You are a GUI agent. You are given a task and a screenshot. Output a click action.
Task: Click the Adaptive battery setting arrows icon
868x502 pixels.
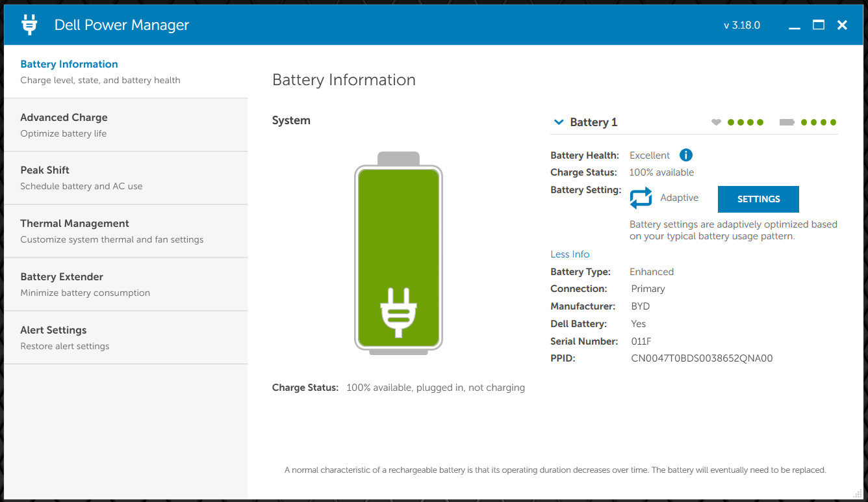[x=641, y=198]
